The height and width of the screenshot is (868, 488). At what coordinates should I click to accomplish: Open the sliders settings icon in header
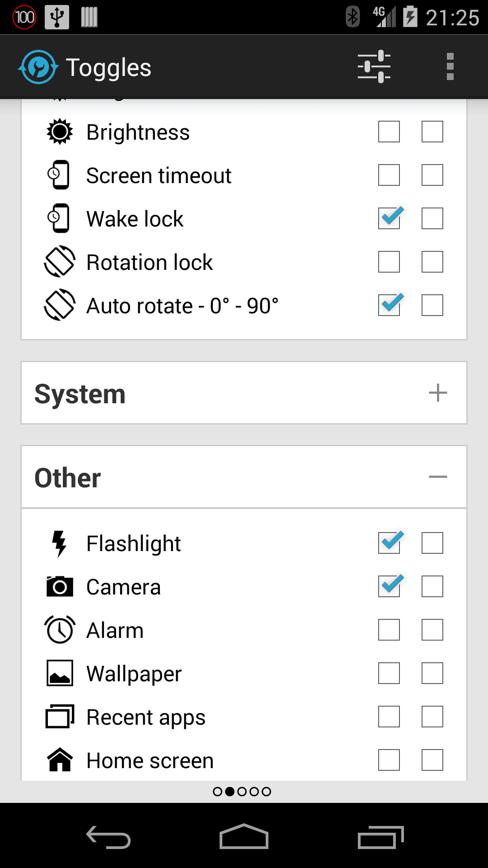point(374,67)
